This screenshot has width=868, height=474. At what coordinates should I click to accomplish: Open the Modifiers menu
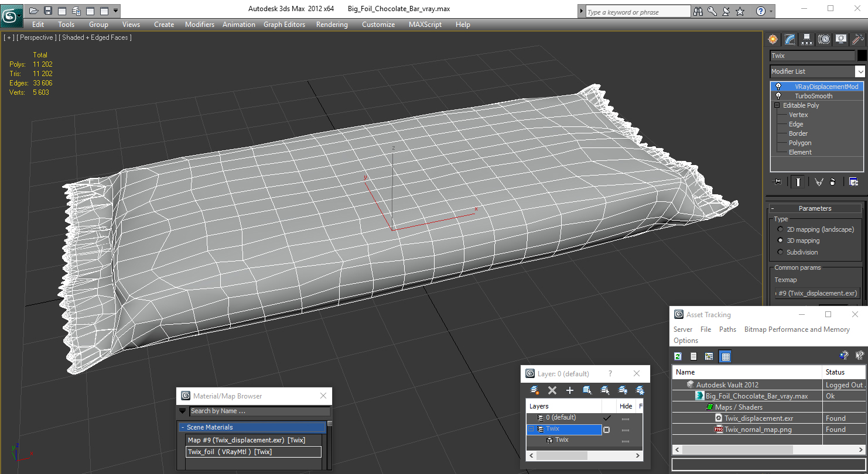point(200,25)
